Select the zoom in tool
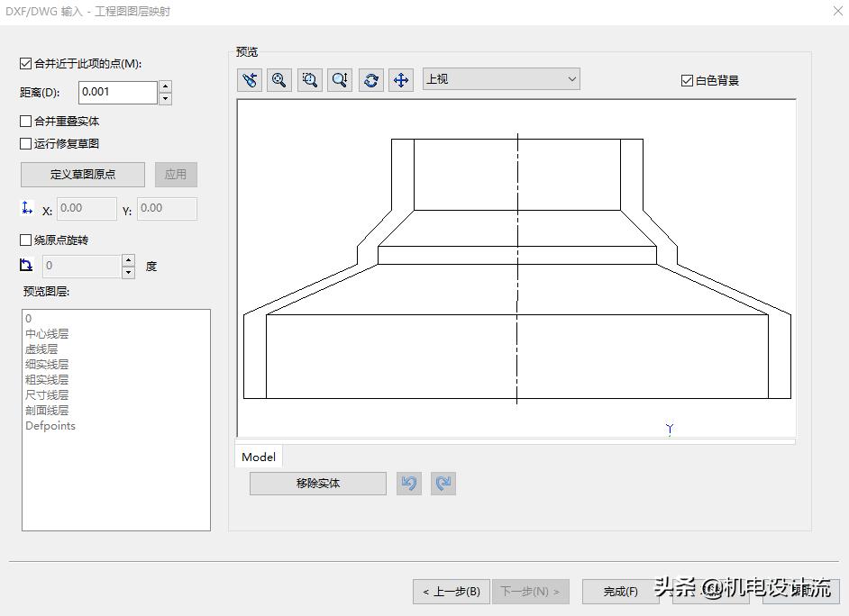This screenshot has width=849, height=616. click(340, 79)
